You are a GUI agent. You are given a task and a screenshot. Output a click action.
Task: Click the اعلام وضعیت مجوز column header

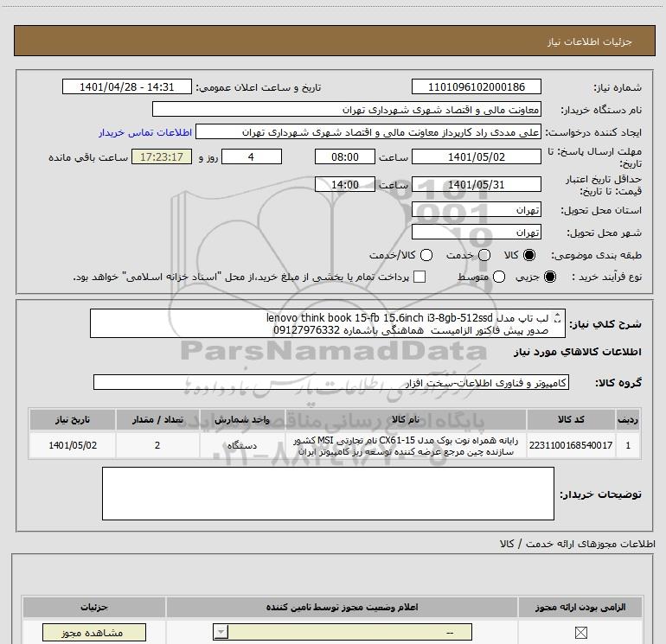click(342, 607)
